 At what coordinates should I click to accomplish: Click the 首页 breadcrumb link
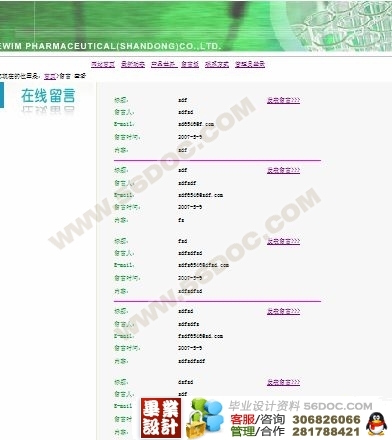click(x=50, y=76)
